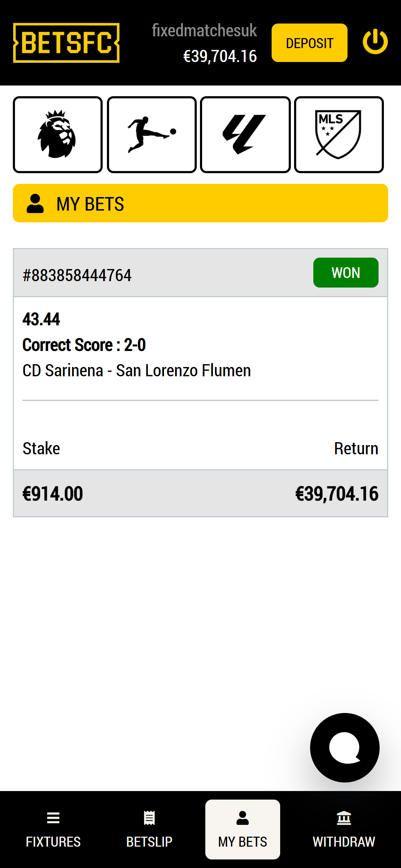Click the person icon in My Bets header
This screenshot has height=868, width=401.
pyautogui.click(x=35, y=204)
